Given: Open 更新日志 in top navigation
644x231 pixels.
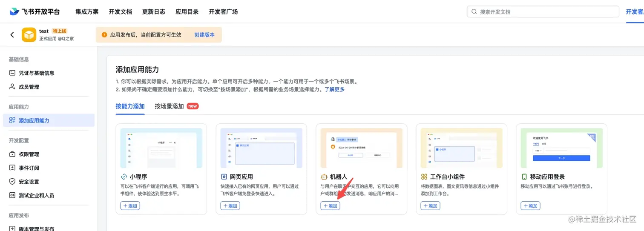Looking at the screenshot, I should click(x=154, y=12).
